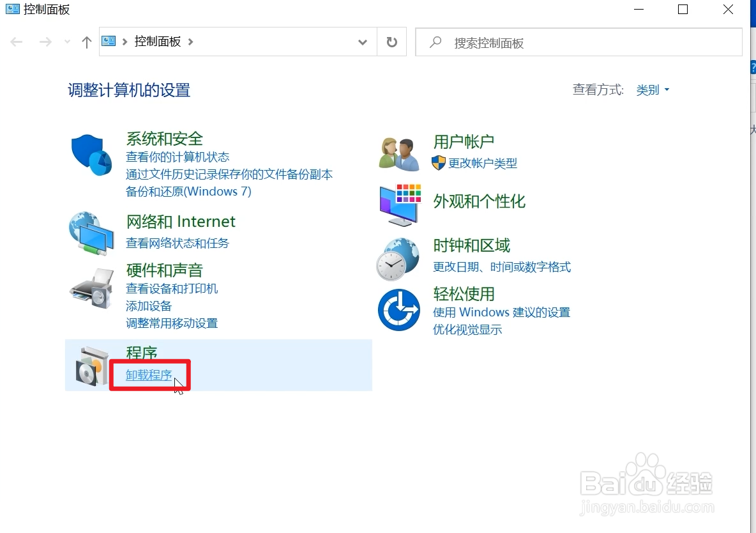Select 卸载程序 under 程序
This screenshot has height=533, width=756.
pyautogui.click(x=149, y=376)
